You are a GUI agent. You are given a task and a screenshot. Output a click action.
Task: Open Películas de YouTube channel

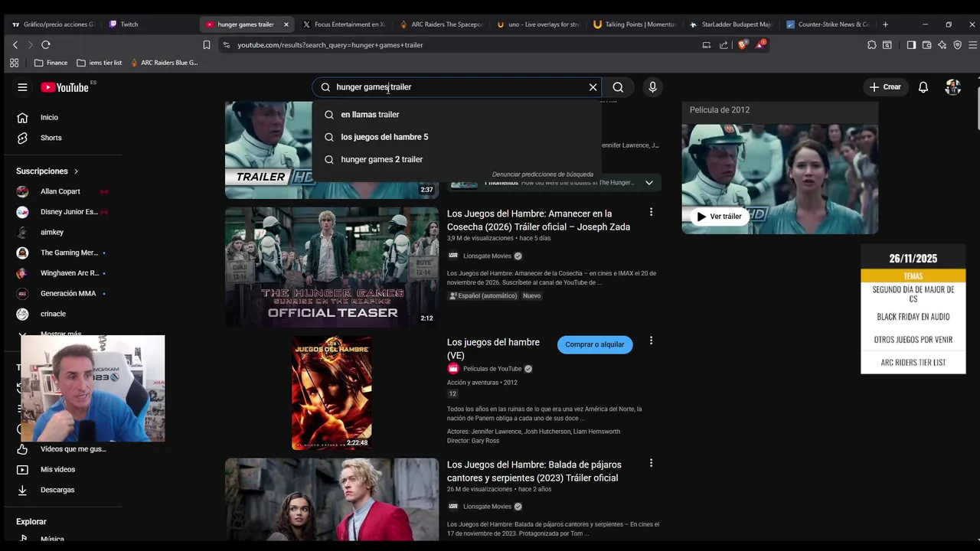[492, 369]
